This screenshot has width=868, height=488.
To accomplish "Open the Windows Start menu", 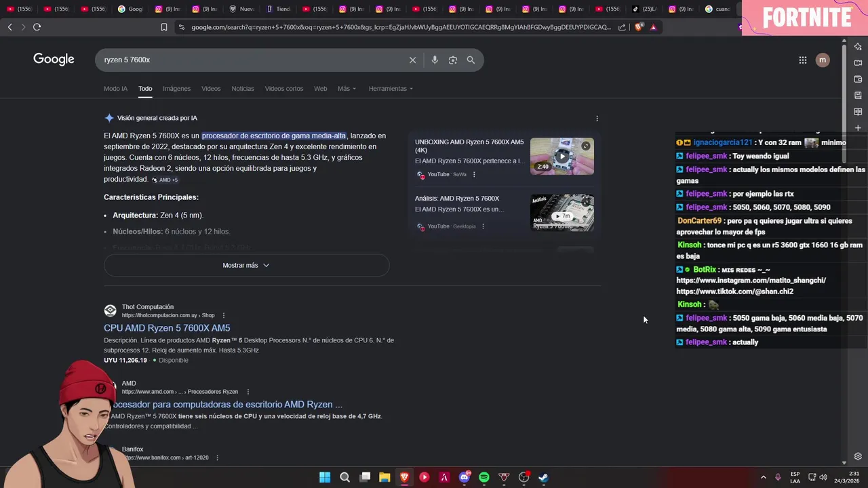I will pyautogui.click(x=325, y=477).
